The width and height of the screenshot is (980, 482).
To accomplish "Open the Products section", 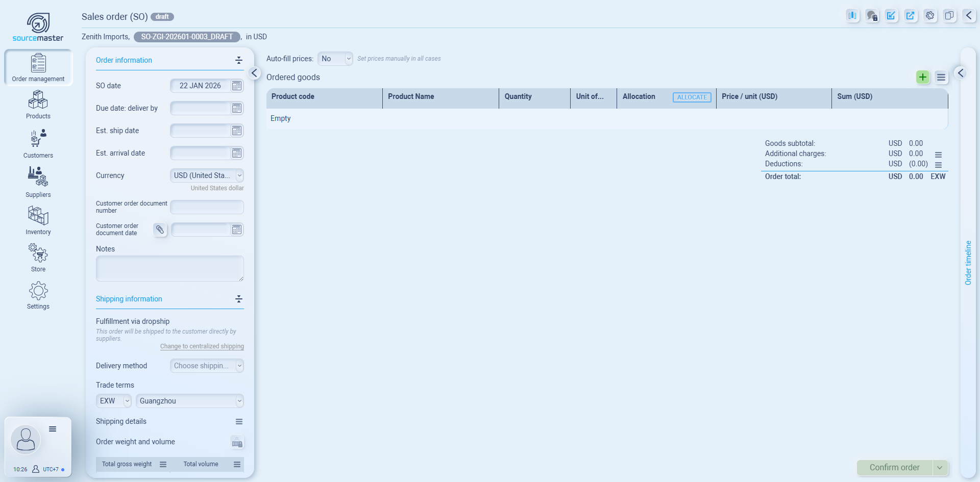I will pos(38,105).
